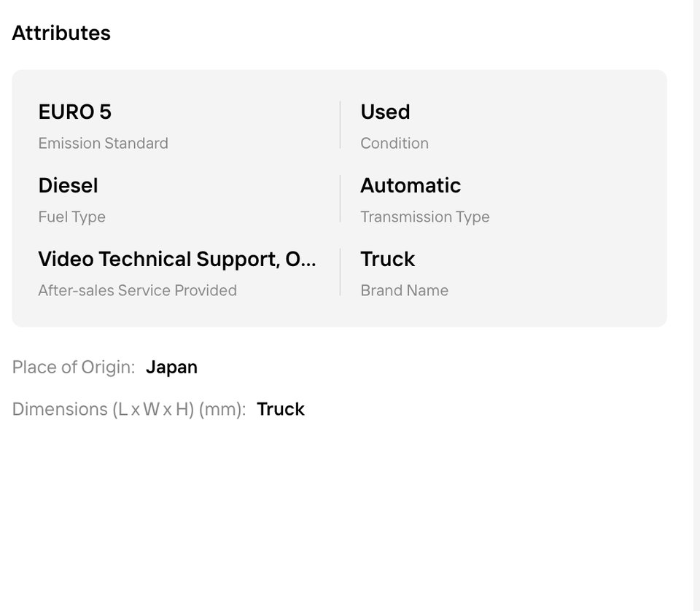The height and width of the screenshot is (611, 700).
Task: Select the Emission Standard label
Action: pyautogui.click(x=103, y=143)
